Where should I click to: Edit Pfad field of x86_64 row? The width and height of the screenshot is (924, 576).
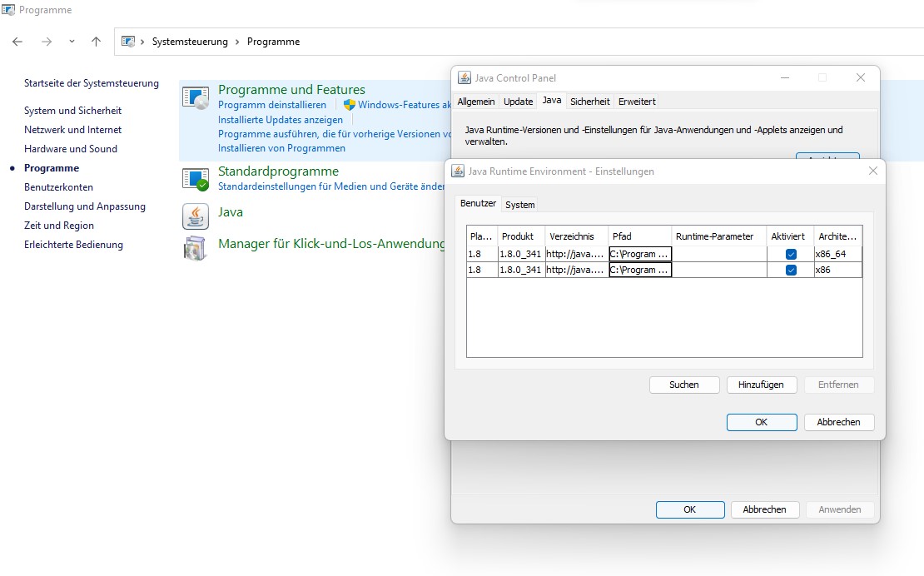click(x=639, y=254)
